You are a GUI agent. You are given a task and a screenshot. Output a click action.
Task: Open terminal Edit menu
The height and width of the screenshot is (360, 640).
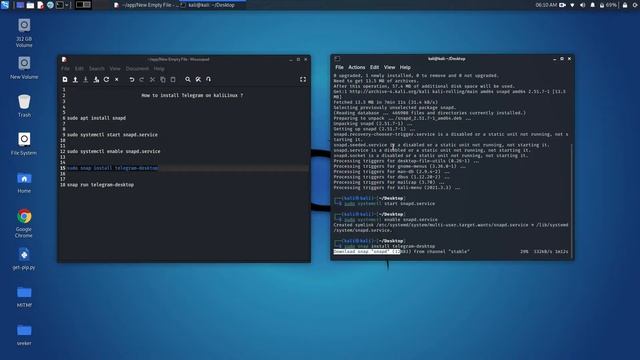click(x=374, y=67)
